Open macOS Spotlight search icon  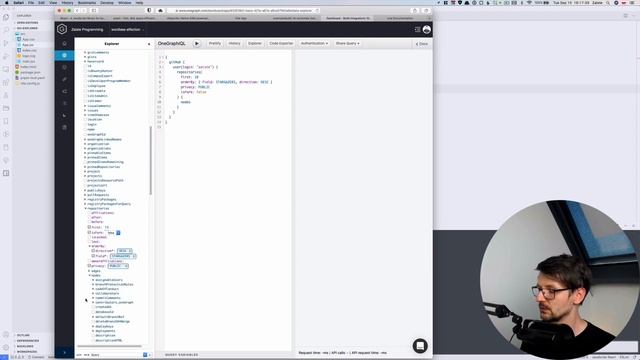608,2
